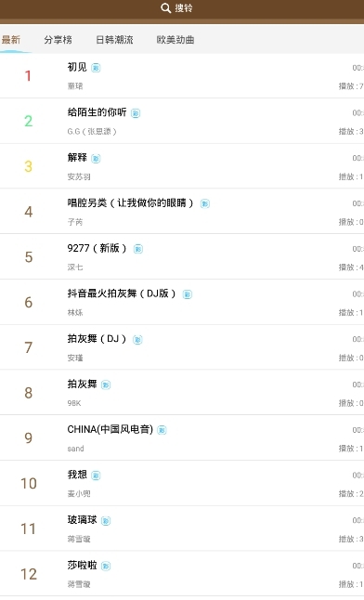Tap the badge icon next to 莎啦啦
Screen dimensions: 364x600
point(106,566)
